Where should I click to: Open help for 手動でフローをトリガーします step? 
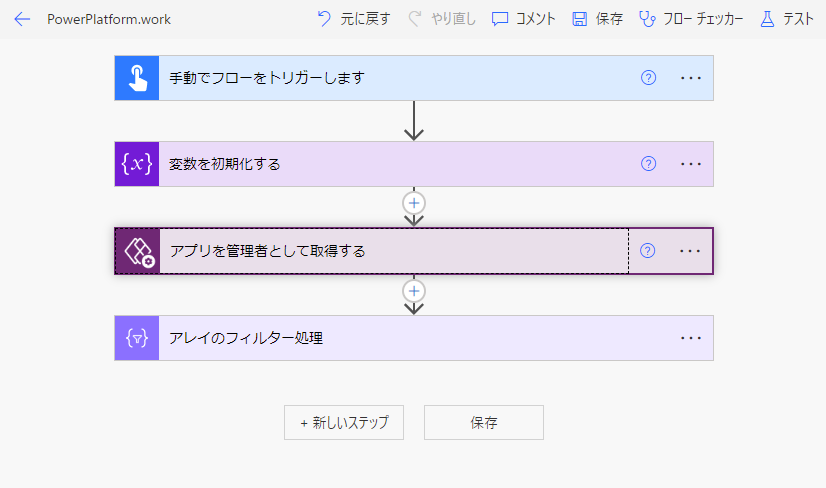coord(648,78)
